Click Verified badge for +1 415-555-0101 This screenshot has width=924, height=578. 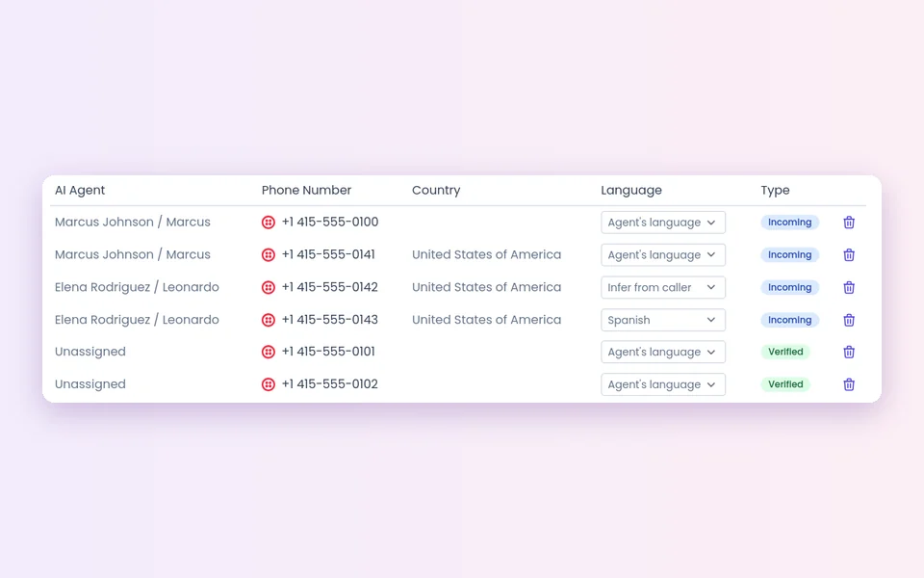tap(785, 353)
